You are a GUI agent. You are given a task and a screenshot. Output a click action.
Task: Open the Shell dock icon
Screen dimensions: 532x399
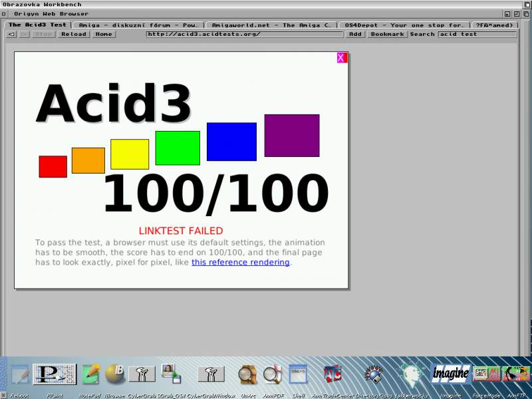coord(298,374)
